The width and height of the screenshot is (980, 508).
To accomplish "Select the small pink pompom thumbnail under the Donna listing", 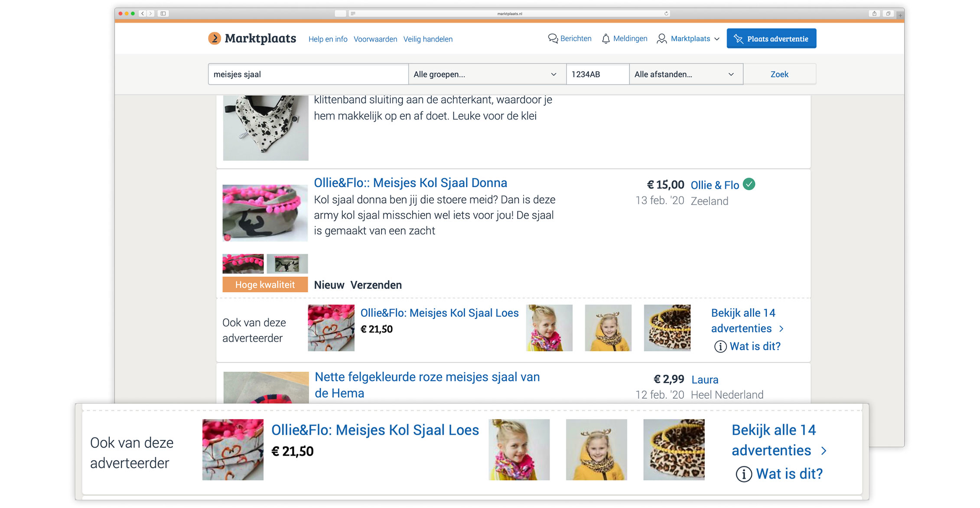I will click(x=243, y=264).
